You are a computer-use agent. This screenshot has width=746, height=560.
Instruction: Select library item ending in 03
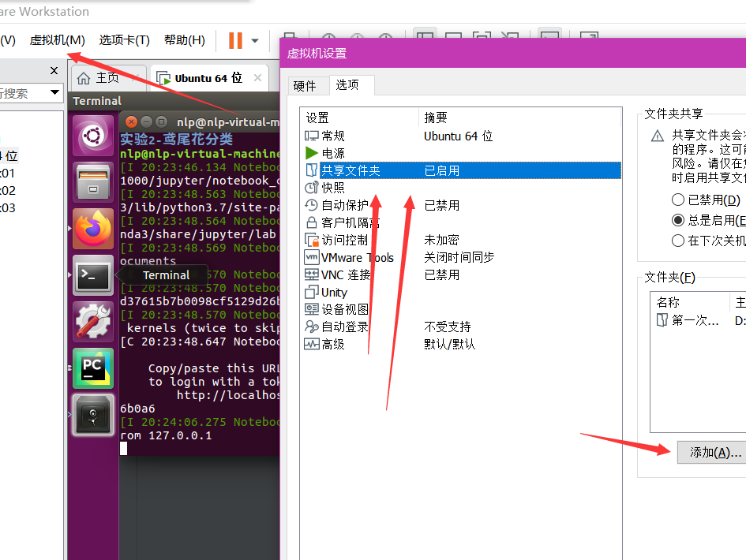[x=8, y=208]
